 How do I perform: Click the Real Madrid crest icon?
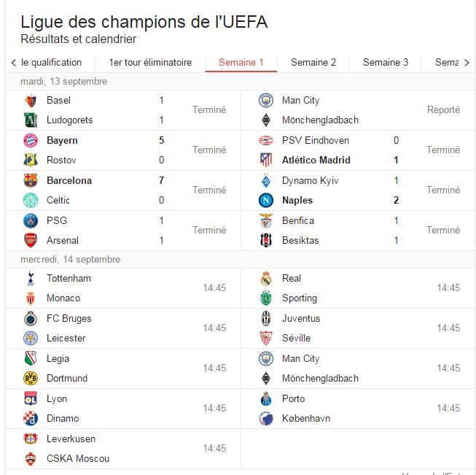pyautogui.click(x=266, y=278)
